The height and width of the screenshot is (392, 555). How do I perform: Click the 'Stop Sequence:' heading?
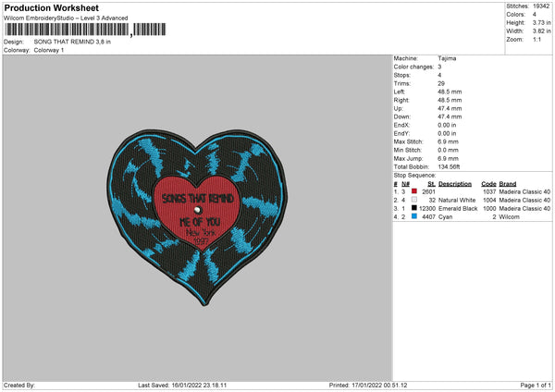point(414,176)
